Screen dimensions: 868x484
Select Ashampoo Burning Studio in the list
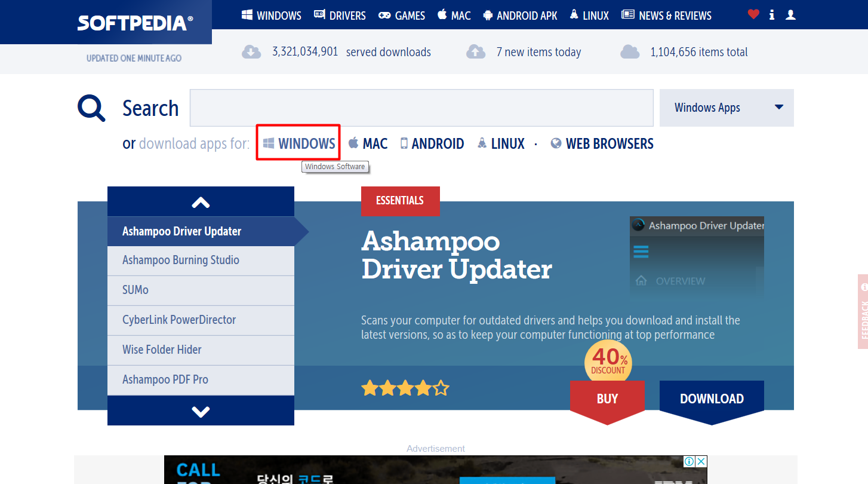[201, 261]
